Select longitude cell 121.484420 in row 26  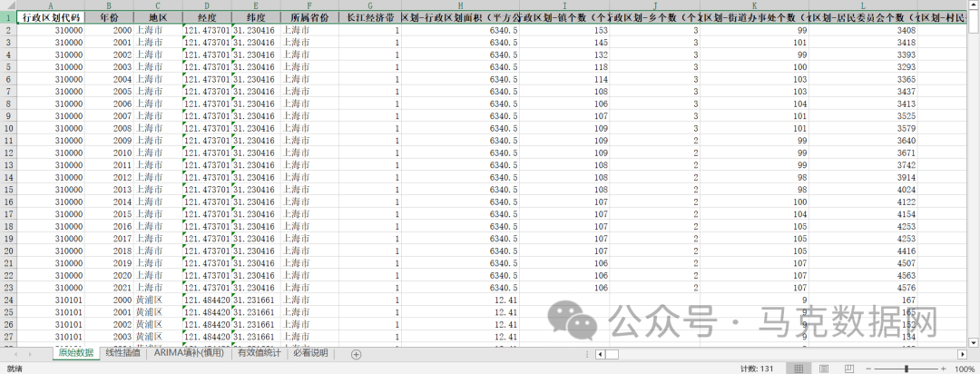pos(207,324)
